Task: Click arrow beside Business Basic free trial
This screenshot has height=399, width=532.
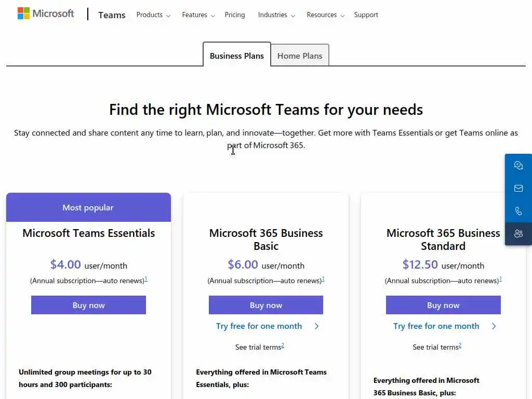Action: [317, 326]
